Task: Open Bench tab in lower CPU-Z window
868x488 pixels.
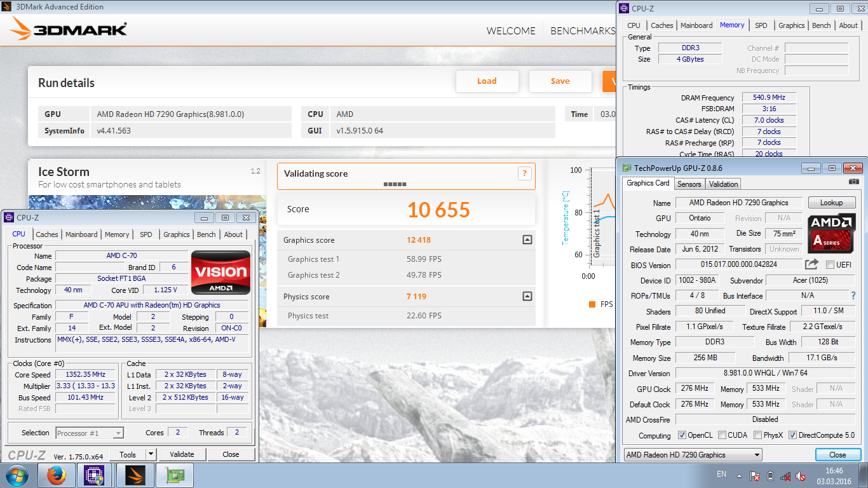Action: pos(206,234)
